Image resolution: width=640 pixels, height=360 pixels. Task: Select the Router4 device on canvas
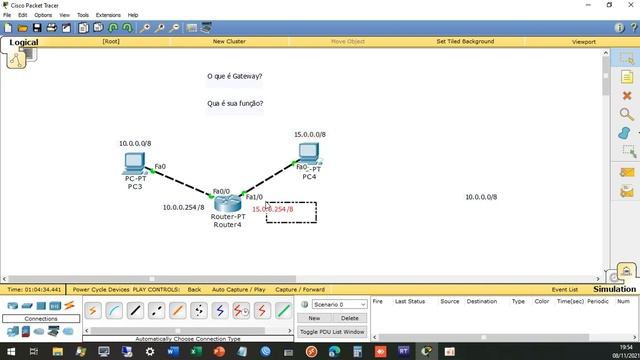227,203
